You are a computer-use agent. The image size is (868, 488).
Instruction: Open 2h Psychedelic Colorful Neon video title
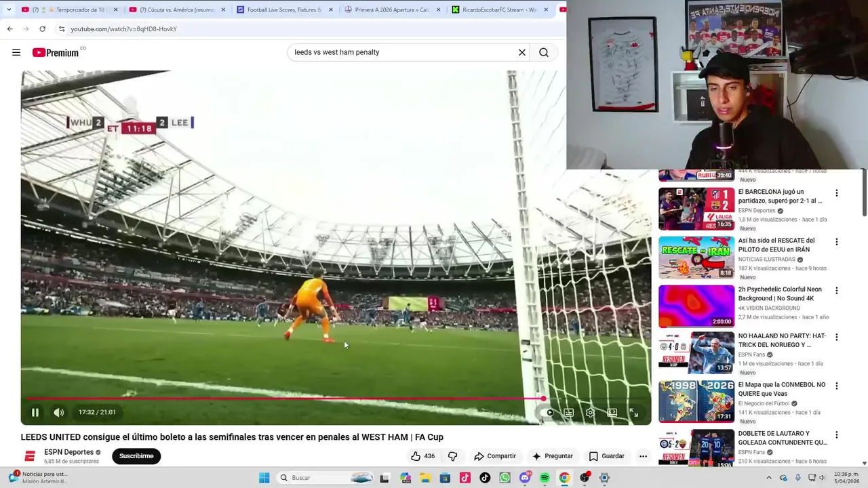click(780, 293)
